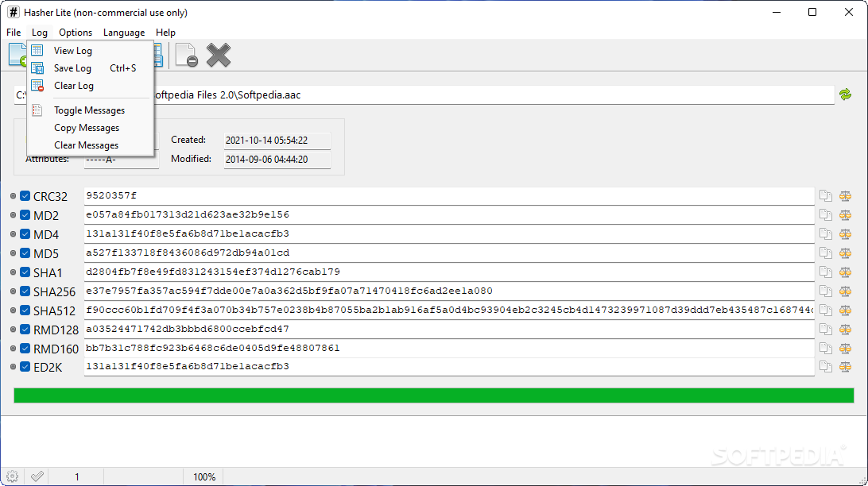Compare the SHA512 hash using scales icon

coord(845,310)
